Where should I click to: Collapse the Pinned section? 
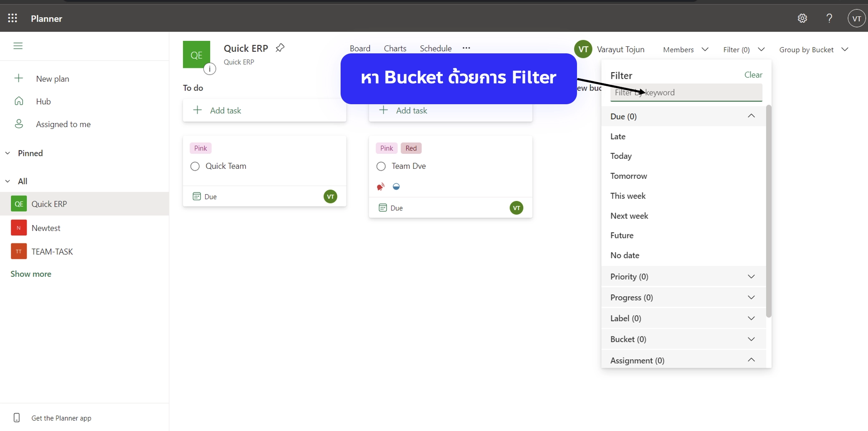[x=8, y=153]
